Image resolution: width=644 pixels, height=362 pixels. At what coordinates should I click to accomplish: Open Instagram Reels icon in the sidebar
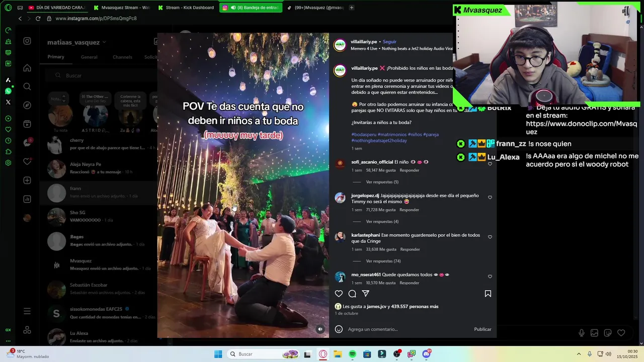tap(27, 124)
